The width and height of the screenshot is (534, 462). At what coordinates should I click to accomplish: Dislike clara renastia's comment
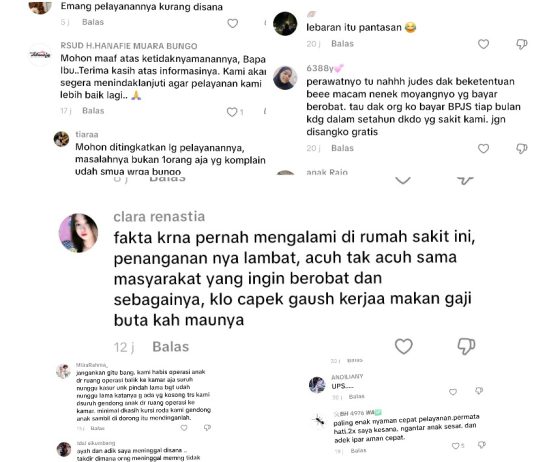466,346
